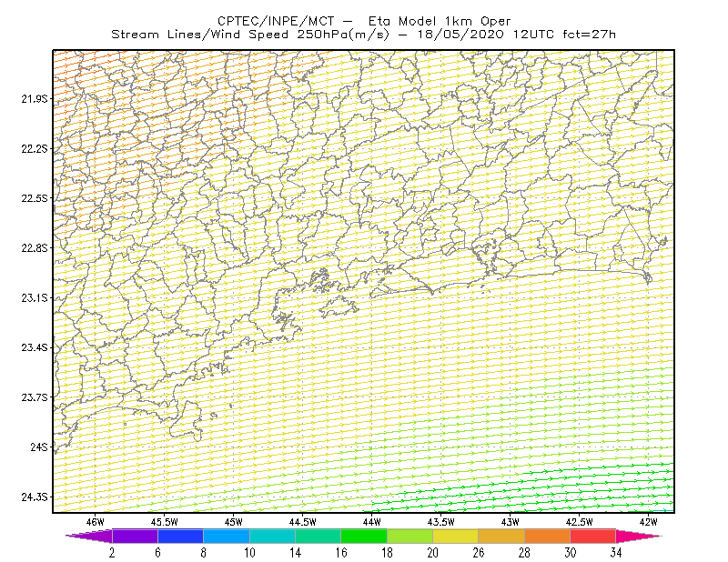The width and height of the screenshot is (728, 562).
Task: Click the purple left arrow end of legend
Action: (88, 536)
